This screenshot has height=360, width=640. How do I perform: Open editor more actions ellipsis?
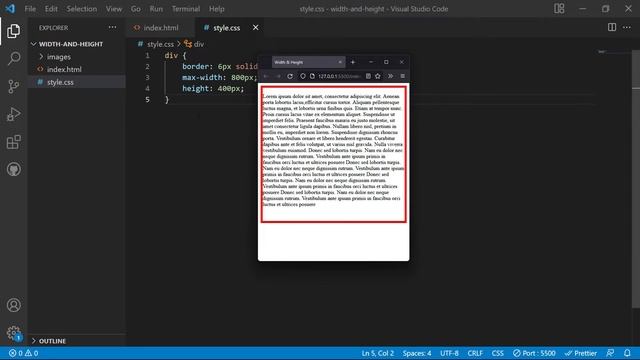[627, 27]
